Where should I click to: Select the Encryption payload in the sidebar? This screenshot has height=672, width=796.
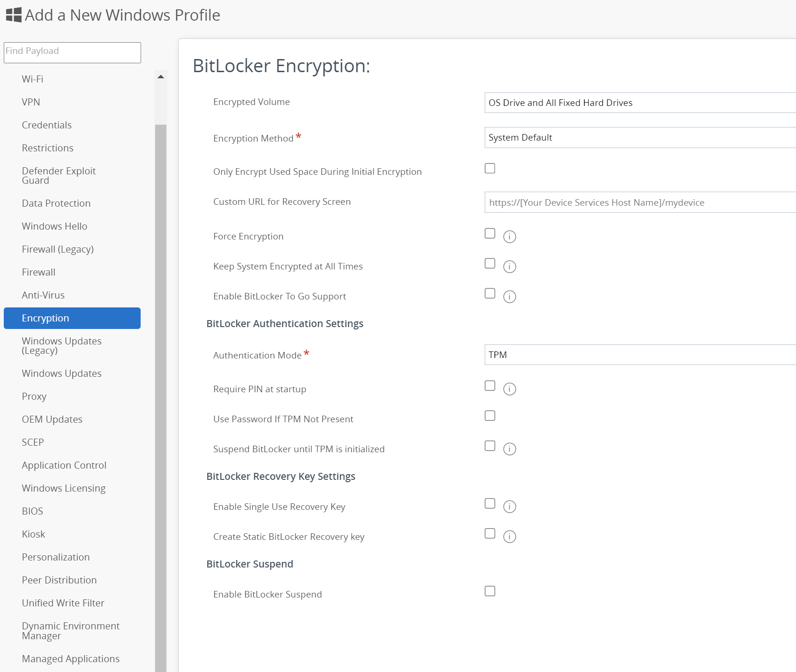(45, 318)
